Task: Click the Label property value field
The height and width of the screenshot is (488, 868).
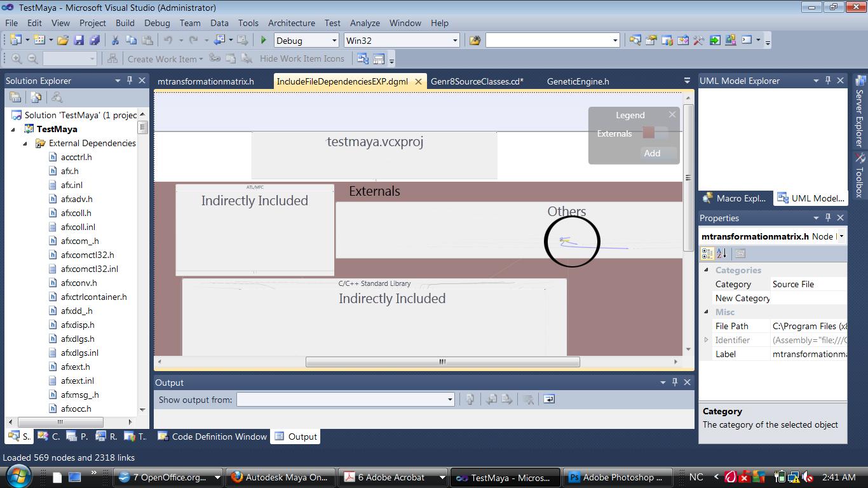Action: tap(808, 354)
